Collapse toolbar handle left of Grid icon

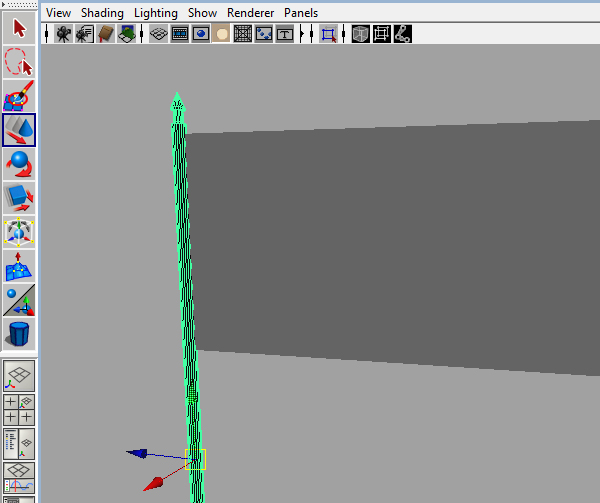142,34
